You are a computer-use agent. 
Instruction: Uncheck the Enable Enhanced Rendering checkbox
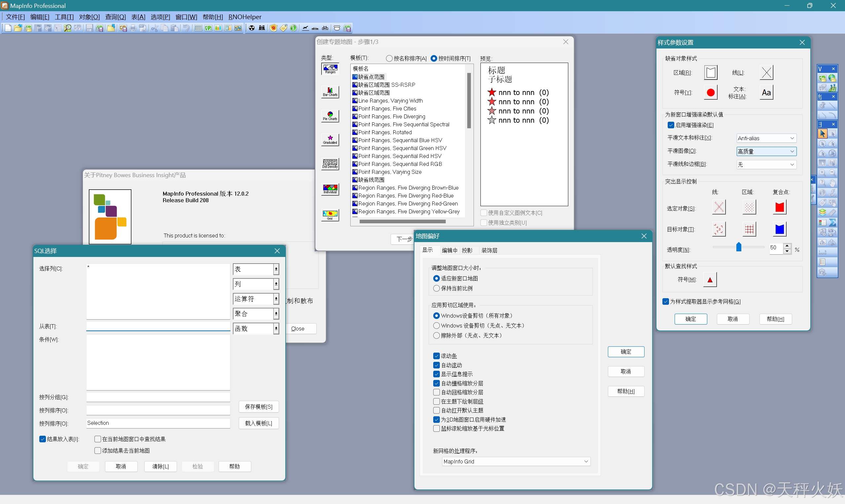click(671, 125)
